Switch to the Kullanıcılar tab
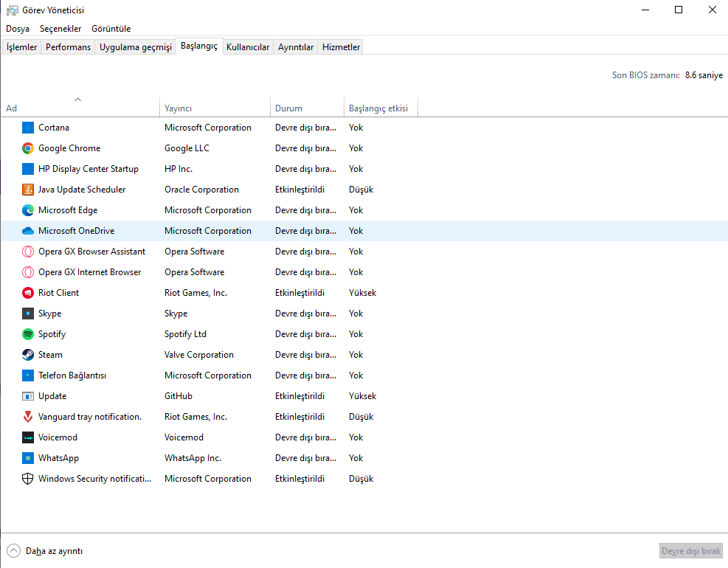The height and width of the screenshot is (568, 728). (x=248, y=47)
